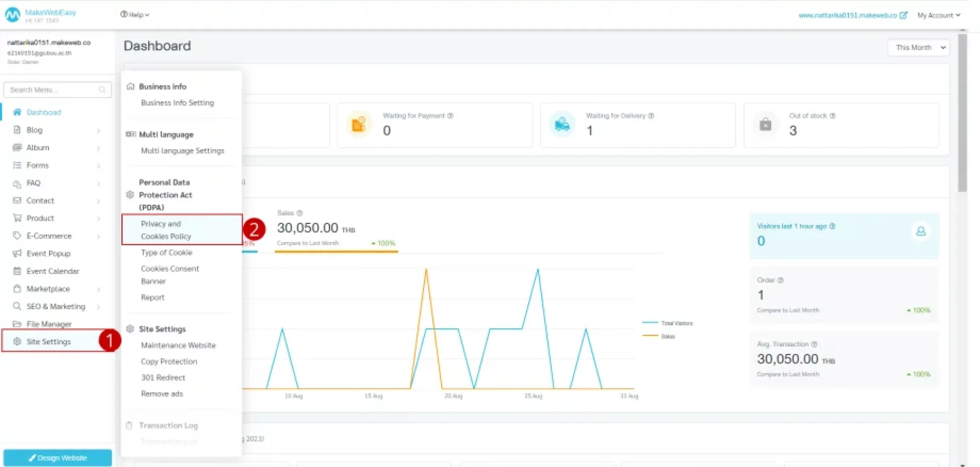Choose Cookies Consent Banner option
The image size is (980, 467).
click(x=169, y=275)
